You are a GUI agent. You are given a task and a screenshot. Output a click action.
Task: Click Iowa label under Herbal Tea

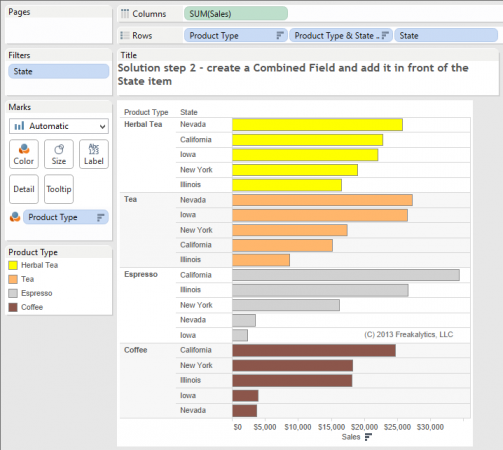coord(188,154)
